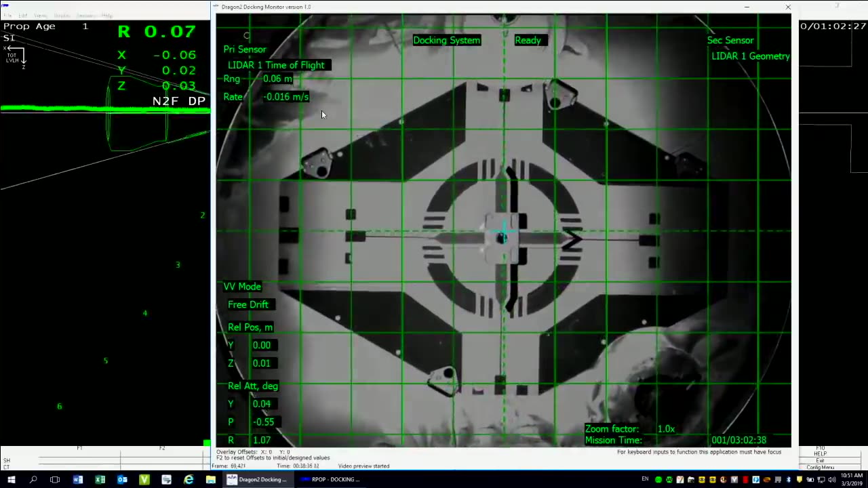868x488 pixels.
Task: Click the blue lightning tray icon
Action: click(756, 480)
